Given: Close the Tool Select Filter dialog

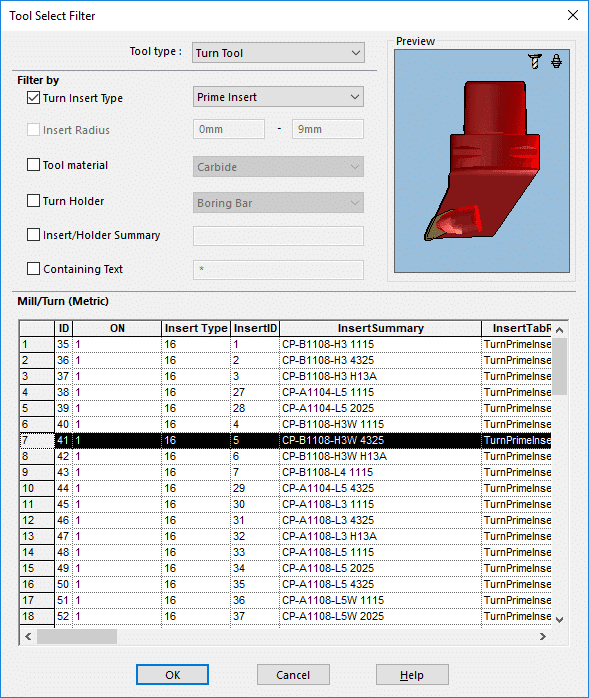Looking at the screenshot, I should [573, 15].
